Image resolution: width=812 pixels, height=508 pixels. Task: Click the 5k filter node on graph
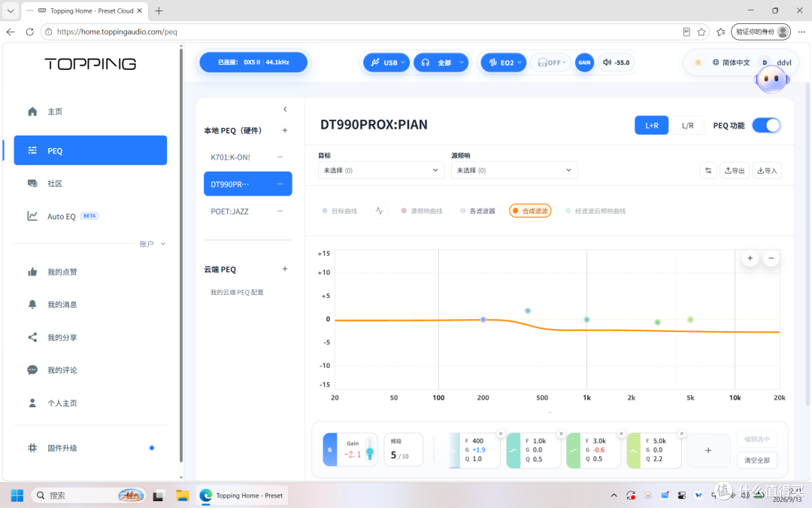pyautogui.click(x=690, y=320)
